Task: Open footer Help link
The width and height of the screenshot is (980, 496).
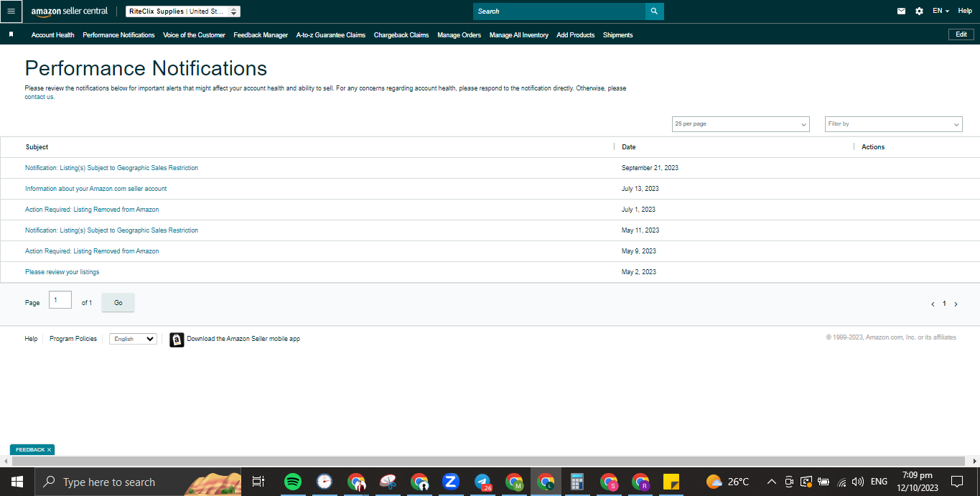Action: [x=31, y=339]
